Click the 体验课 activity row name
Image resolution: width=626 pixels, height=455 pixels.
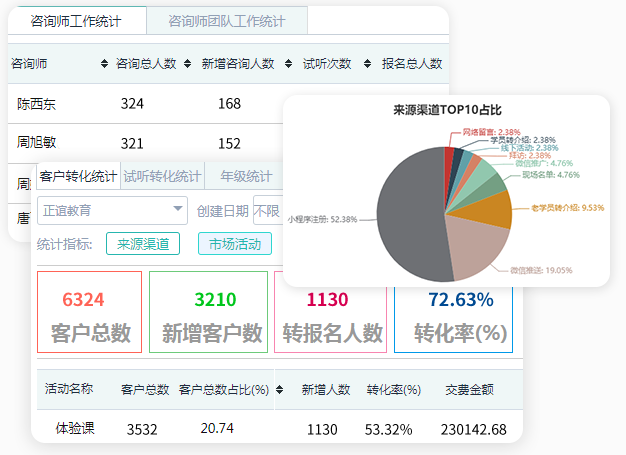[75, 428]
